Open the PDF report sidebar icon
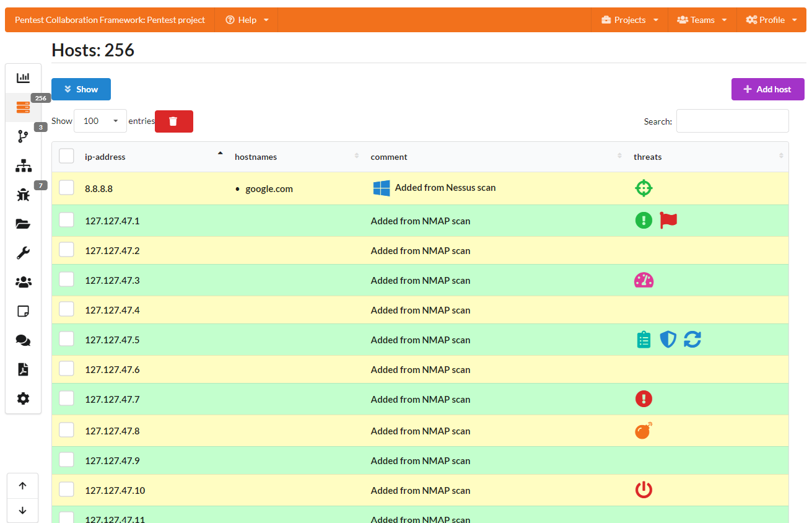This screenshot has height=523, width=812. pyautogui.click(x=23, y=369)
